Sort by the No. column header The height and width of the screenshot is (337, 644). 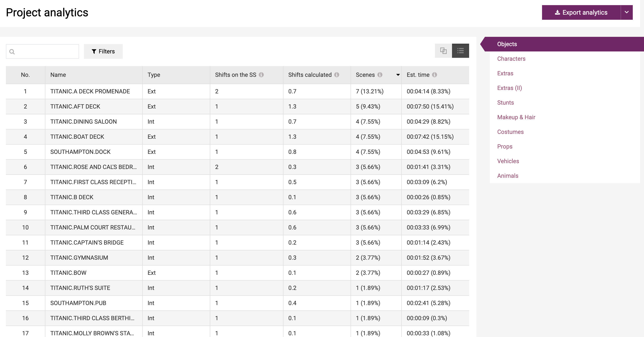tap(25, 75)
